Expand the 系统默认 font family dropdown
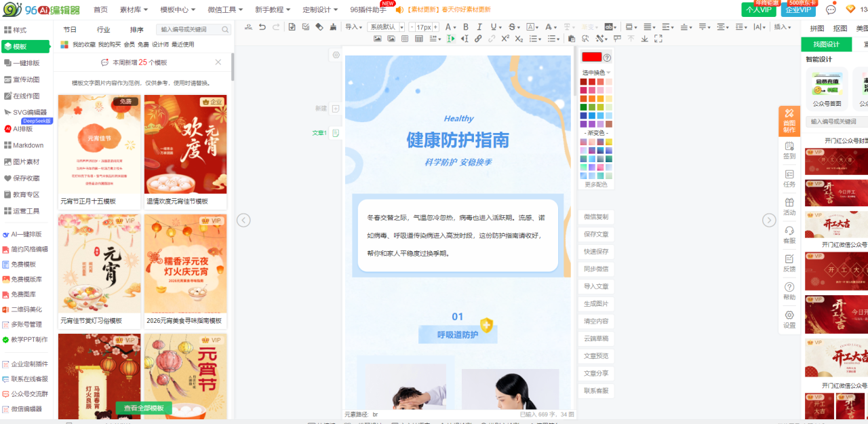 click(386, 27)
